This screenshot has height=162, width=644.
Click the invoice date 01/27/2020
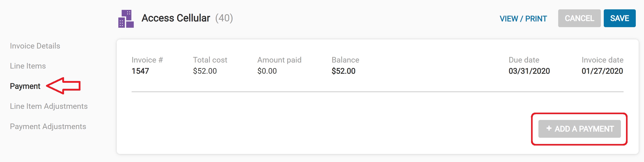tap(602, 71)
